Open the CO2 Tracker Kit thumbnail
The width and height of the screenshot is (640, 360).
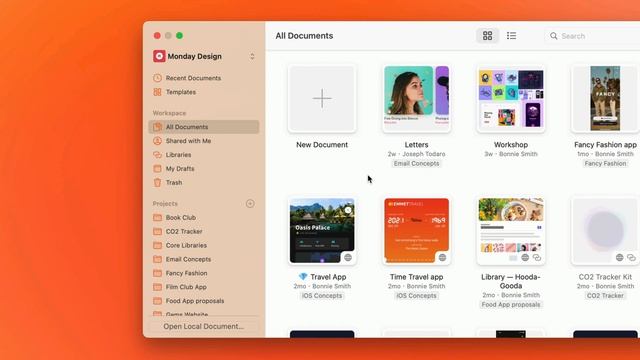(605, 231)
